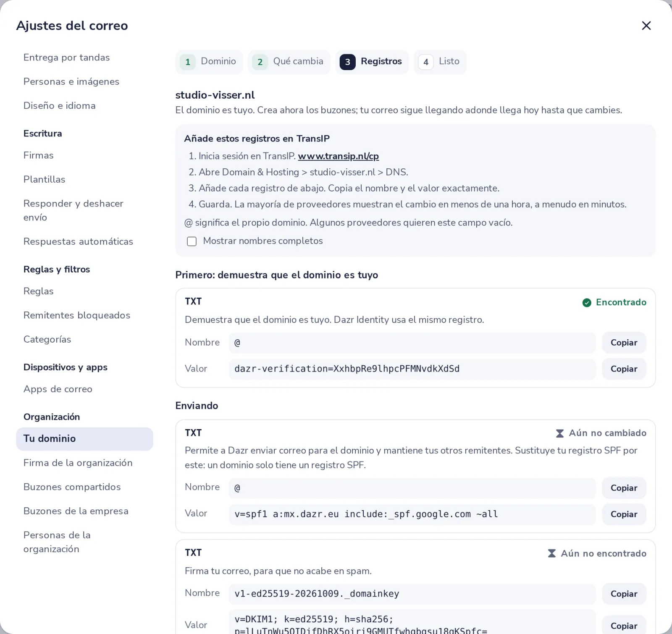The image size is (672, 634).
Task: Copy the SPF record name
Action: point(624,488)
